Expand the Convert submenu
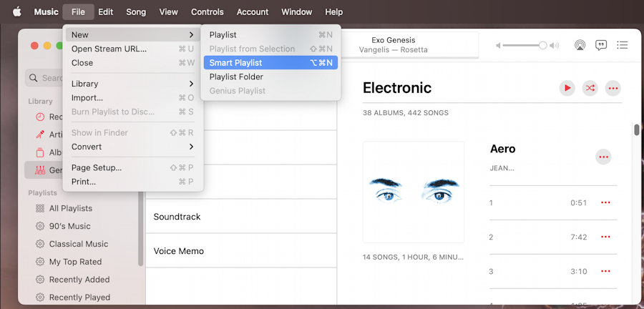 click(x=133, y=147)
